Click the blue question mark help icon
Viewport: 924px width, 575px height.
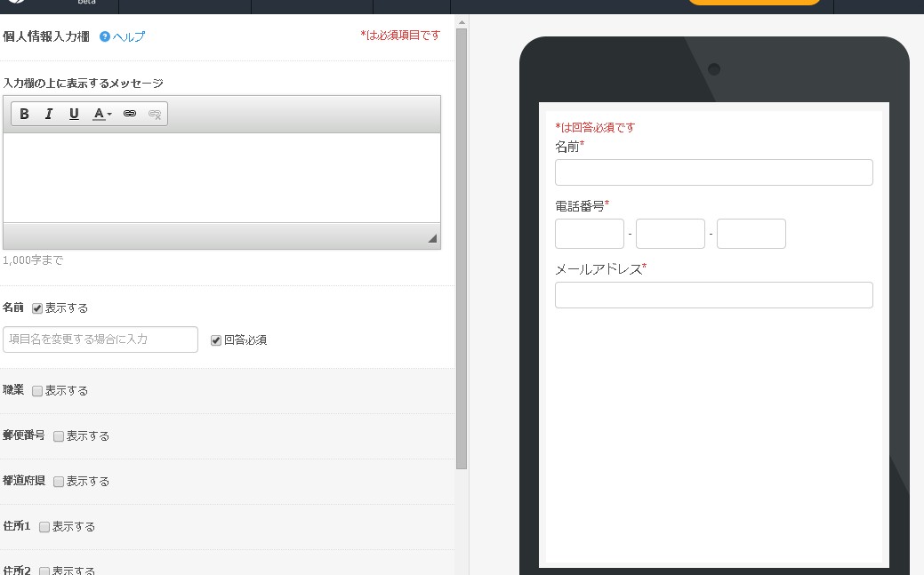click(104, 36)
